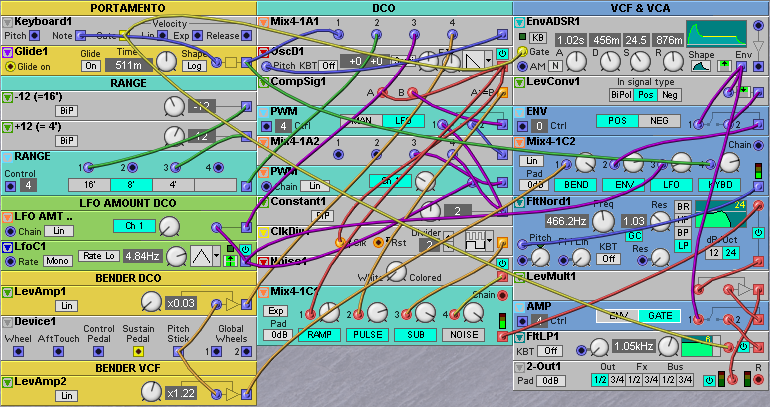The width and height of the screenshot is (770, 407).
Task: Click the FltLP1 power bypass icon
Action: pyautogui.click(x=743, y=346)
